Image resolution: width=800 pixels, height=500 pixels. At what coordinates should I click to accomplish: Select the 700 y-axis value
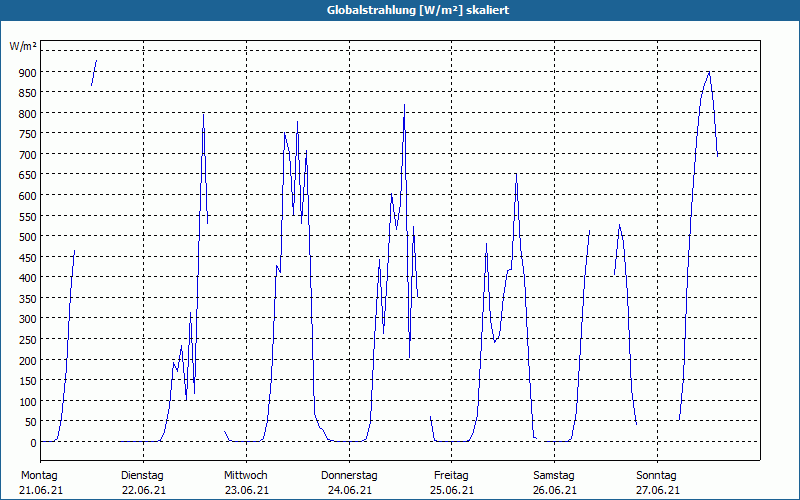tap(28, 155)
